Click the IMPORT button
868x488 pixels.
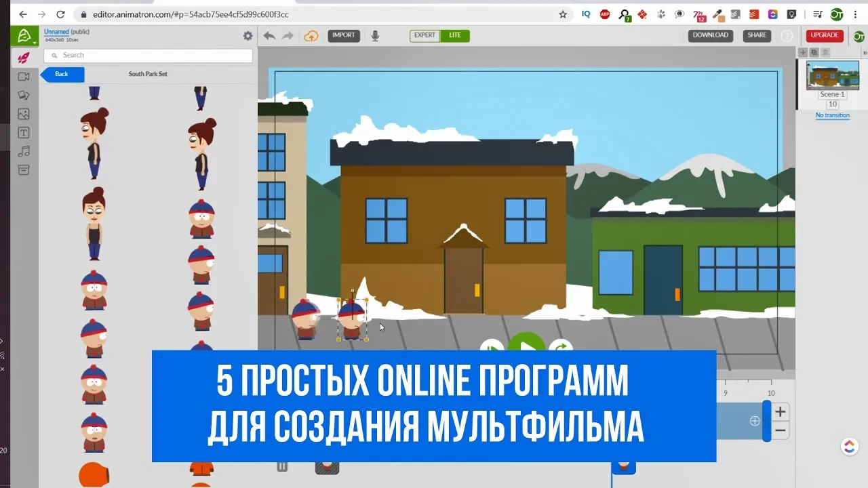point(344,35)
